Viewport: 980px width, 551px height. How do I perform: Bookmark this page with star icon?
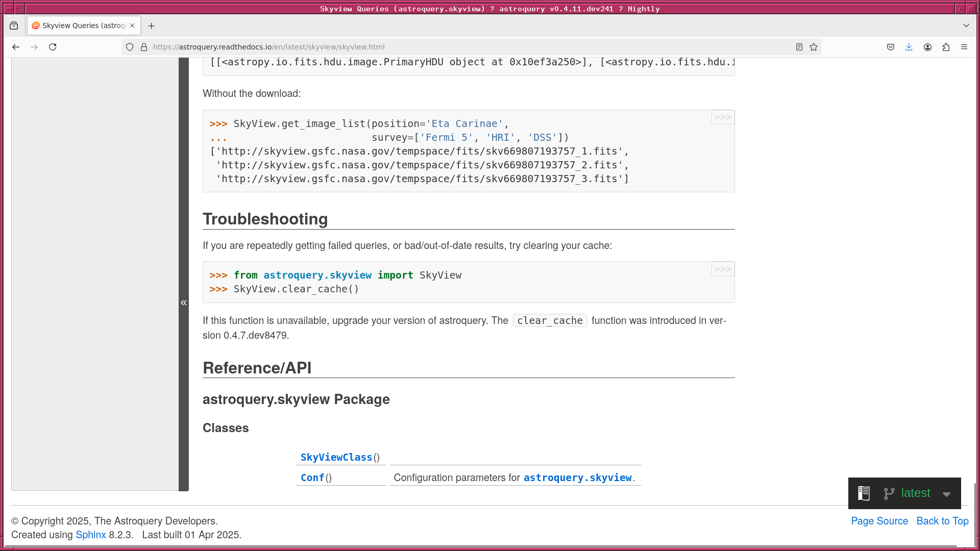click(814, 47)
